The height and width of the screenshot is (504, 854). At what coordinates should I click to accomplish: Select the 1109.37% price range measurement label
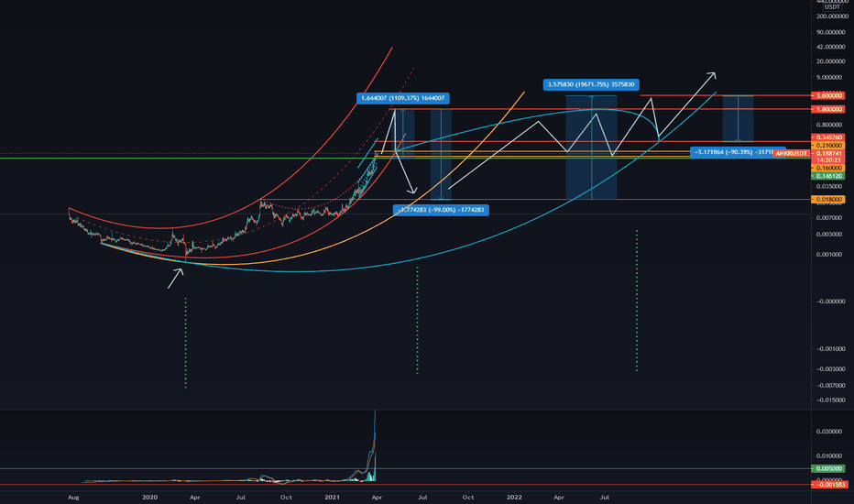403,99
